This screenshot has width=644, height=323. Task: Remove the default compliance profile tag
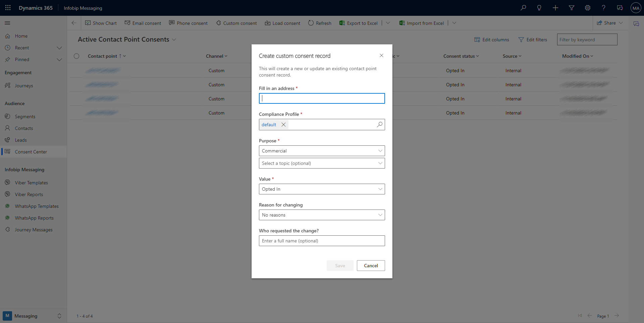(x=283, y=125)
